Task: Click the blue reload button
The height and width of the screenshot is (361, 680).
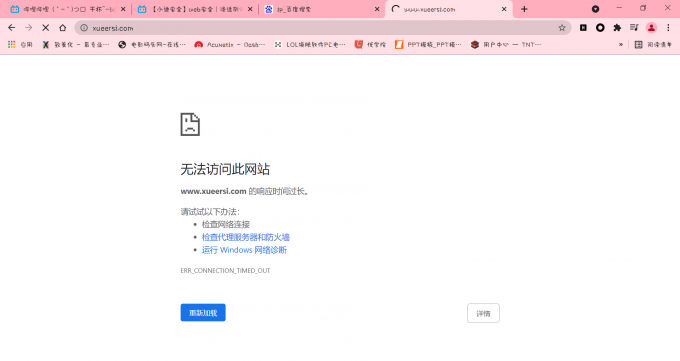Action: (x=203, y=313)
